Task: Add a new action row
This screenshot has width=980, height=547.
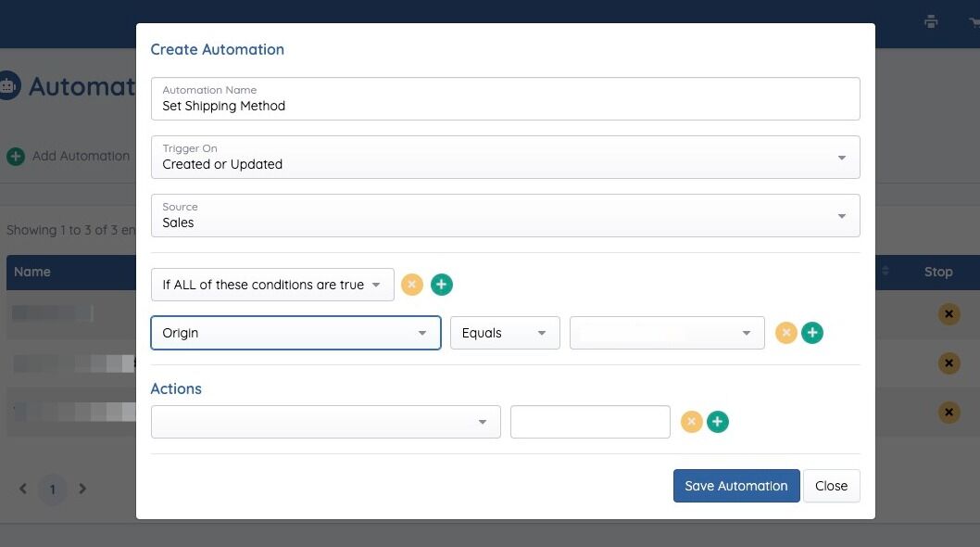Action: pyautogui.click(x=718, y=422)
